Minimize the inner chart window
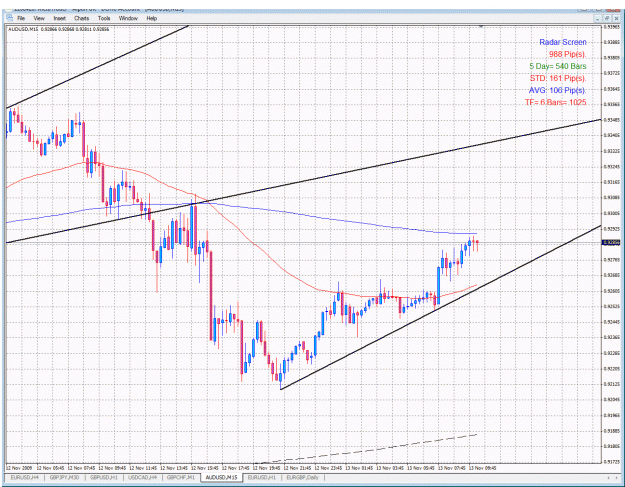This screenshot has width=625, height=487. pos(597,18)
